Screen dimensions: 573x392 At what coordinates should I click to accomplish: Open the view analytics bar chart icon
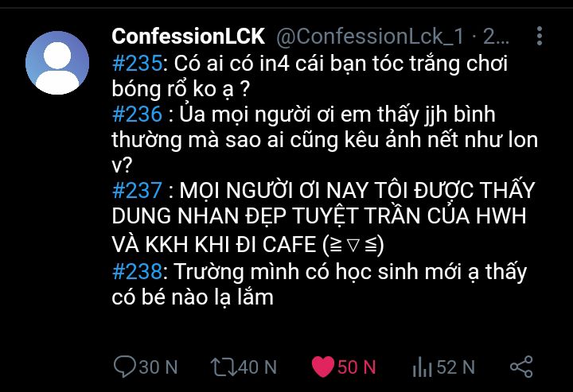point(422,367)
